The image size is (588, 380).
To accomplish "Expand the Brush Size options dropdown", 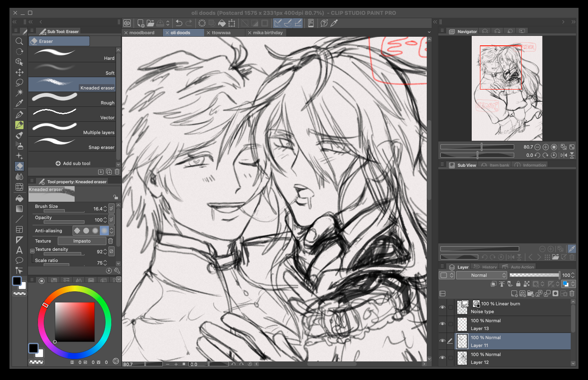I will pos(111,209).
